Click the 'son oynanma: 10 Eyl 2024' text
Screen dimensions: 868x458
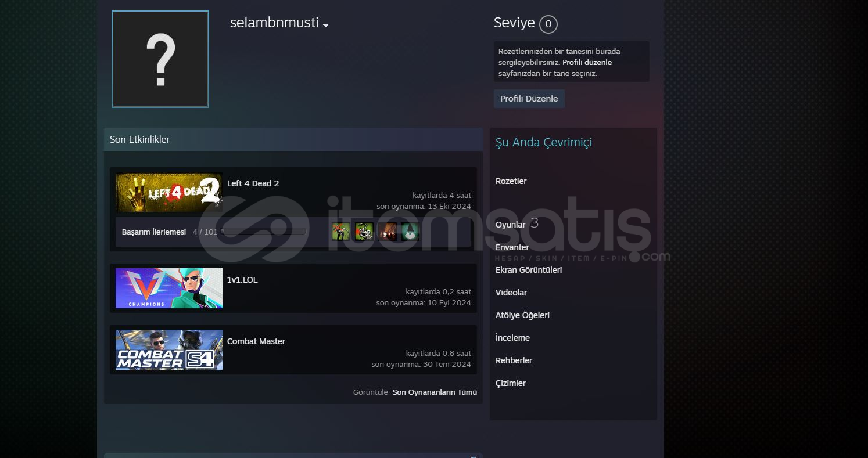(424, 303)
